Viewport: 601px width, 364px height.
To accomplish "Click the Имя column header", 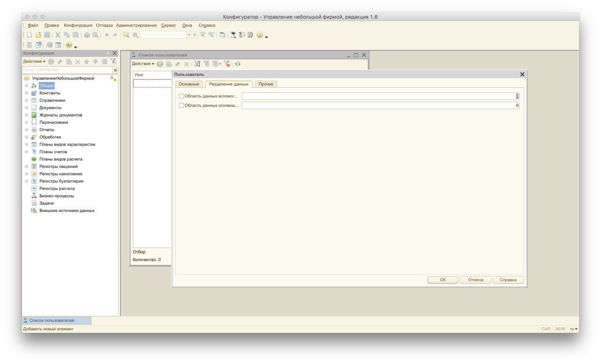I will [153, 75].
